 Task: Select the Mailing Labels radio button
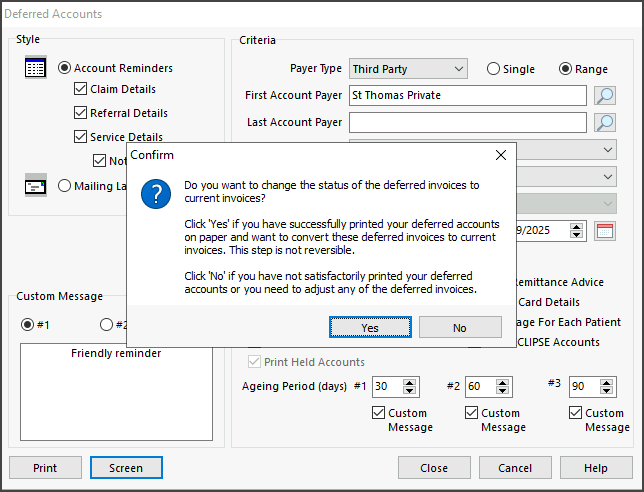pyautogui.click(x=64, y=186)
